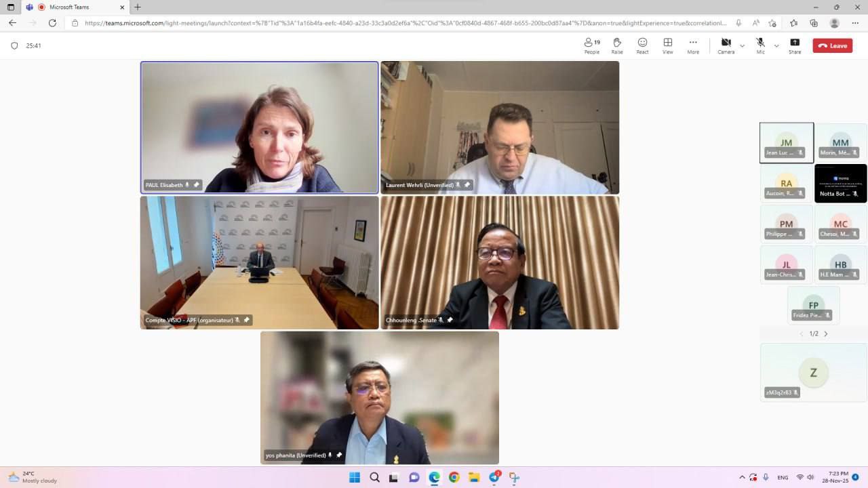Refresh the browser page
868x488 pixels.
[52, 23]
